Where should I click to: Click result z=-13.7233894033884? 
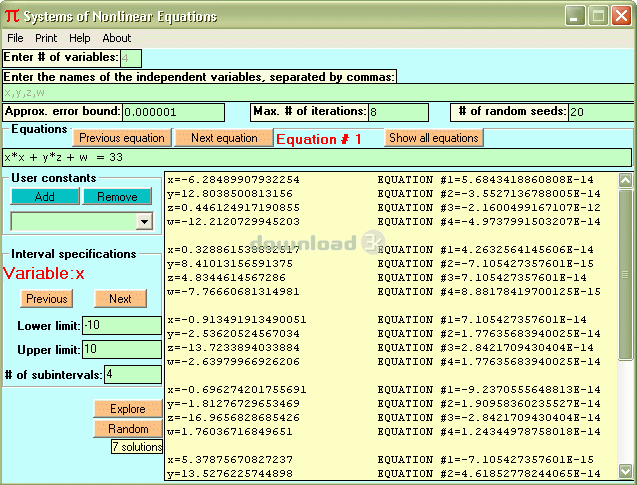pyautogui.click(x=233, y=348)
